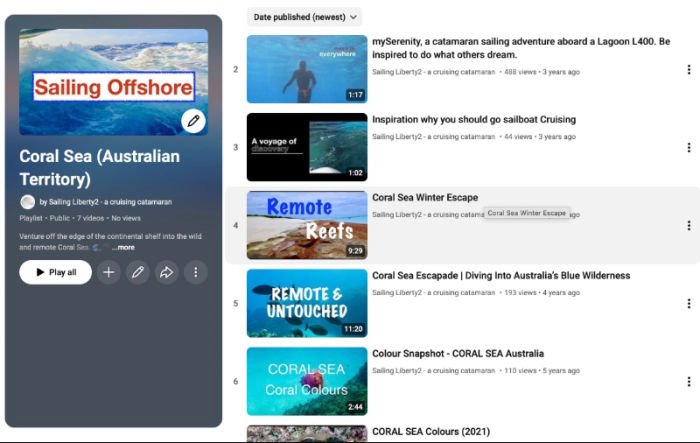700x443 pixels.
Task: Open Colour Snapshot - CORAL SEA Australia title
Action: point(458,354)
